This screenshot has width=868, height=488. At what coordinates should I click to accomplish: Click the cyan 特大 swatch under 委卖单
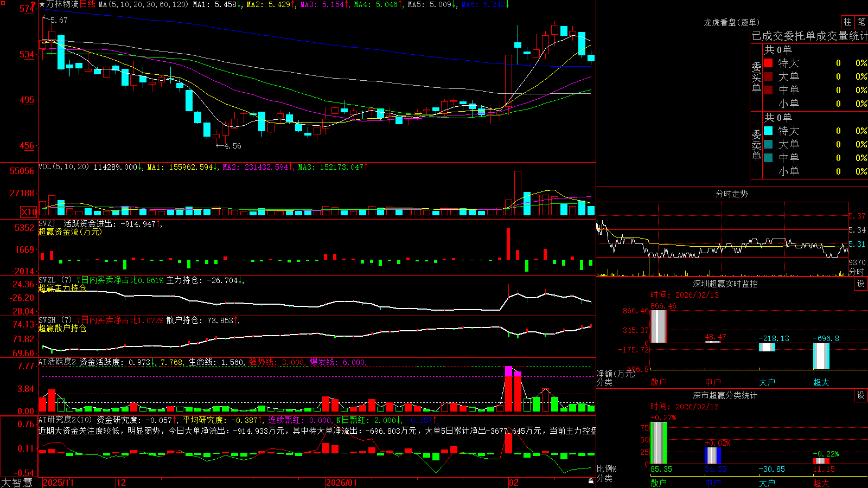pos(768,131)
